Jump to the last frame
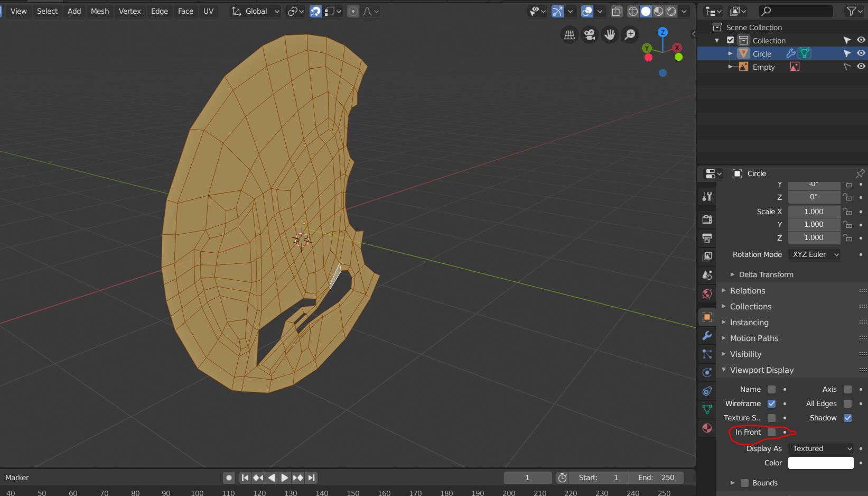 [x=311, y=477]
